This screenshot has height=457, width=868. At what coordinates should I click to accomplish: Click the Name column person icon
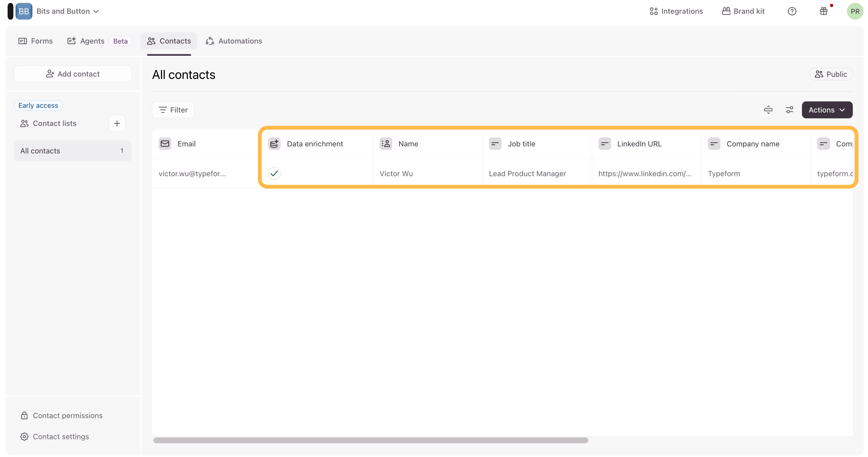[x=386, y=144]
